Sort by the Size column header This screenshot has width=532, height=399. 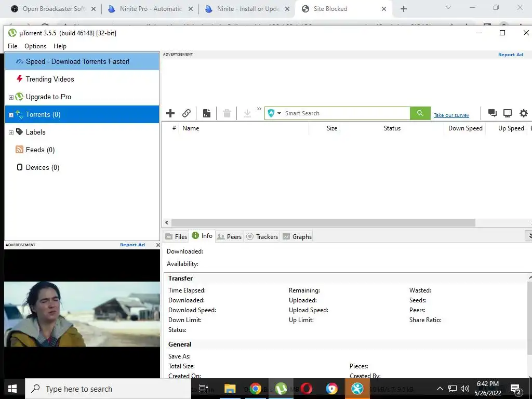pyautogui.click(x=324, y=128)
